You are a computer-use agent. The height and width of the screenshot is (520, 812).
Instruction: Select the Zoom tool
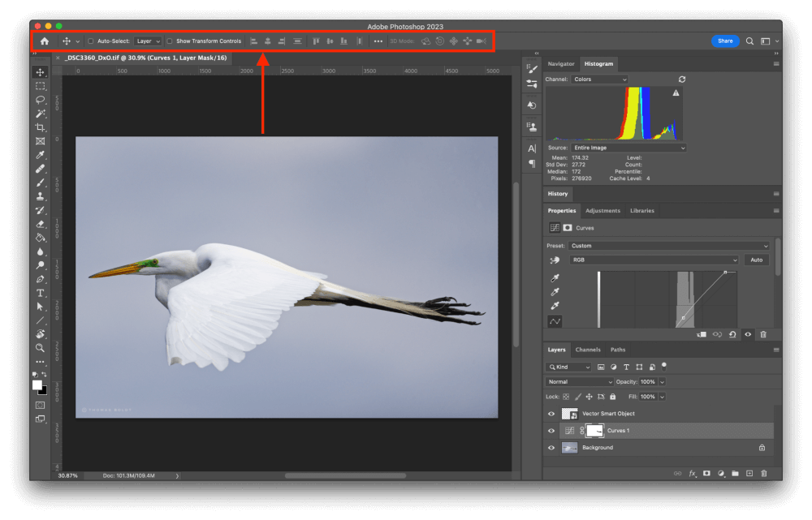click(40, 348)
